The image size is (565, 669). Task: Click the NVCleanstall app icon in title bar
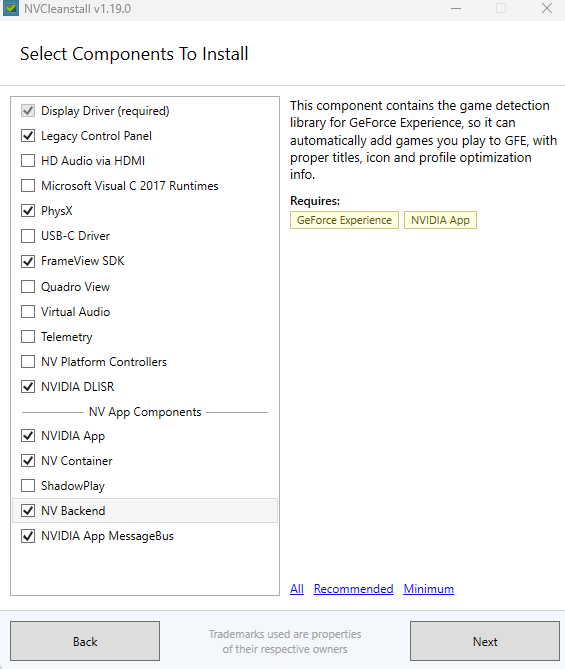click(11, 8)
